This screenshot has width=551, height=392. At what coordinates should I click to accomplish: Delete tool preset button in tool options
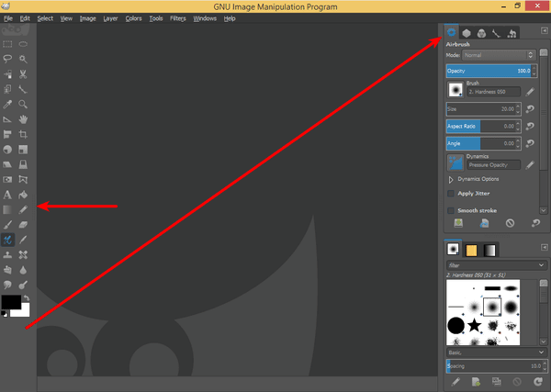pos(510,223)
